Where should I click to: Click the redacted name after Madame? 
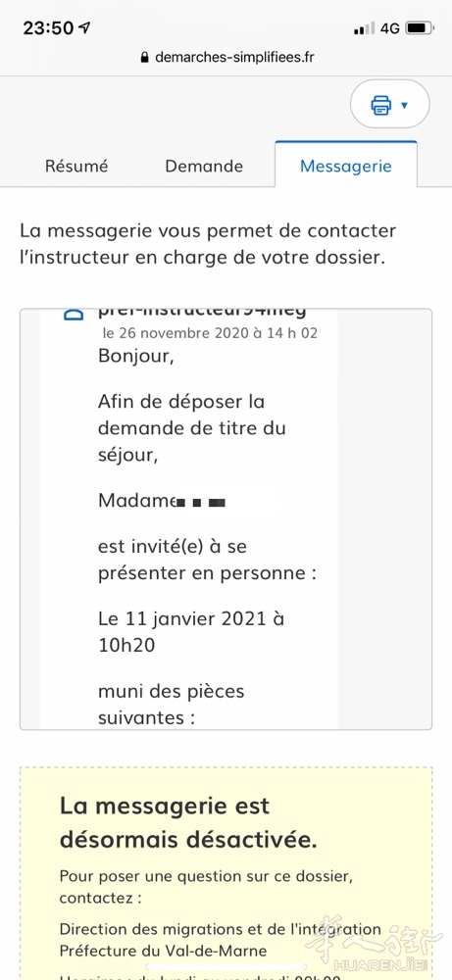(201, 502)
